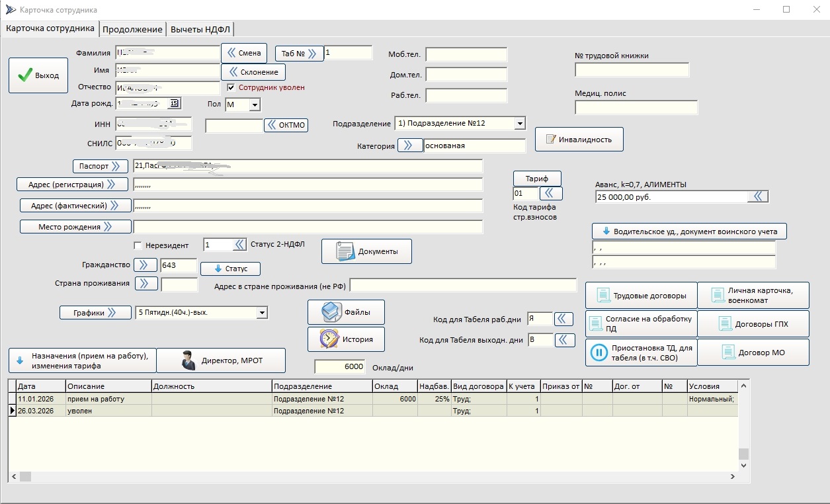Screen dimensions: 830x504
Task: Click the Должность column header
Action: pos(212,386)
